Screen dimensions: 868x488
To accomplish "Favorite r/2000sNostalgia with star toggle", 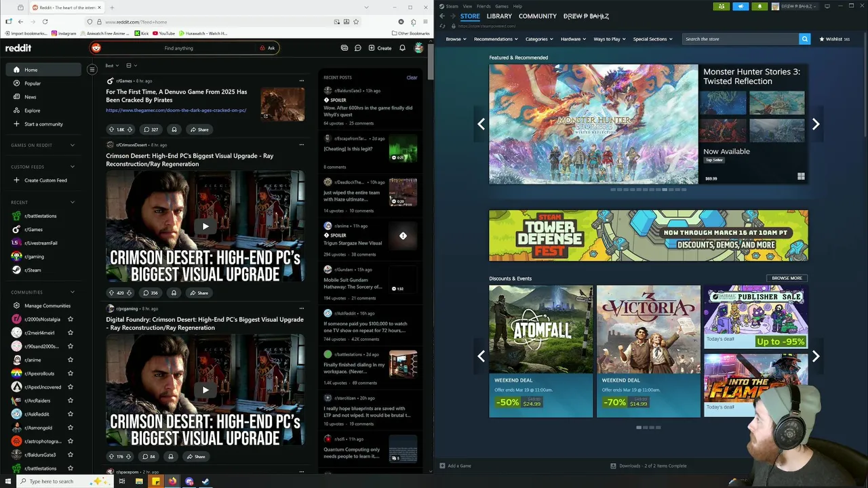I will click(x=71, y=319).
